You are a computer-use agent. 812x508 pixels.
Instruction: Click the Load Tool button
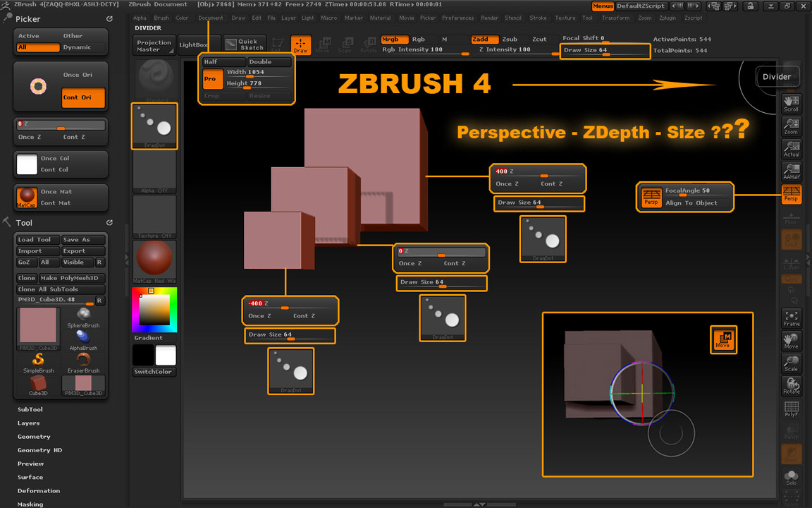pos(38,239)
